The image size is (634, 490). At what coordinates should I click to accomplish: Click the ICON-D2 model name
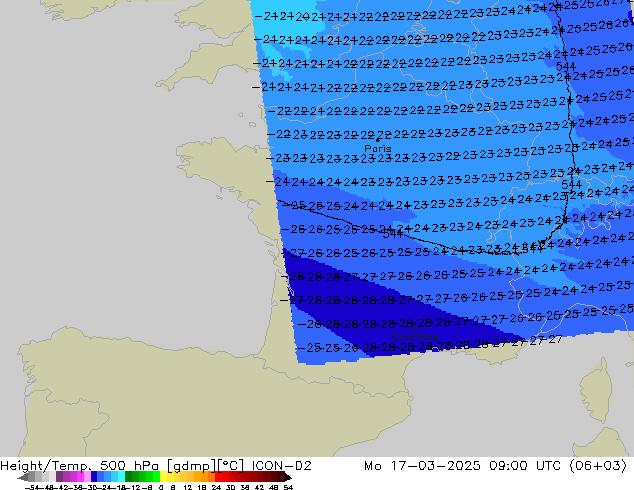pyautogui.click(x=281, y=466)
